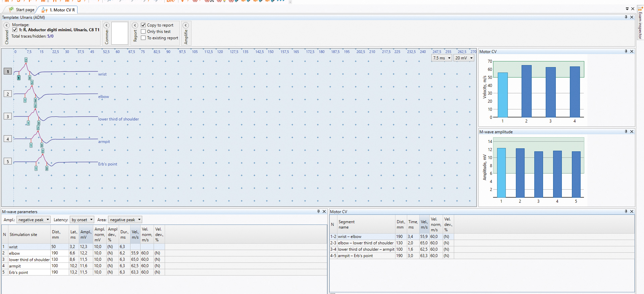644x294 pixels.
Task: Select 'lower third of shoulder' row in M-wave parameters
Action: pyautogui.click(x=83, y=259)
